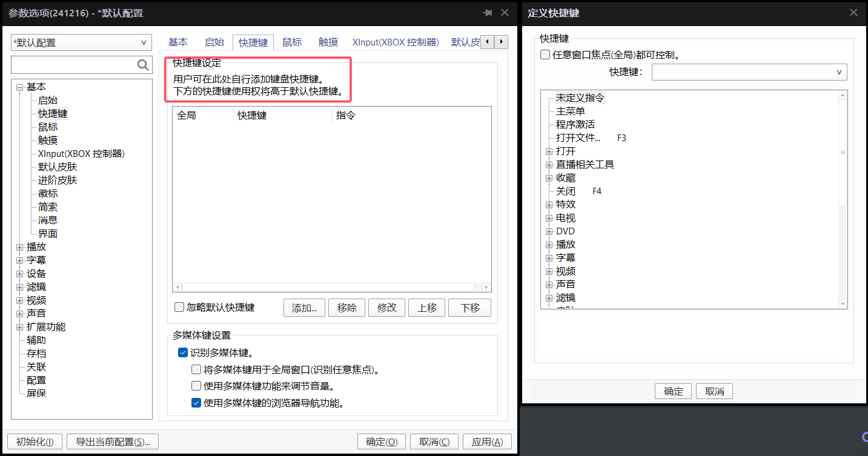Uncheck 识别多媒体键 option

183,352
